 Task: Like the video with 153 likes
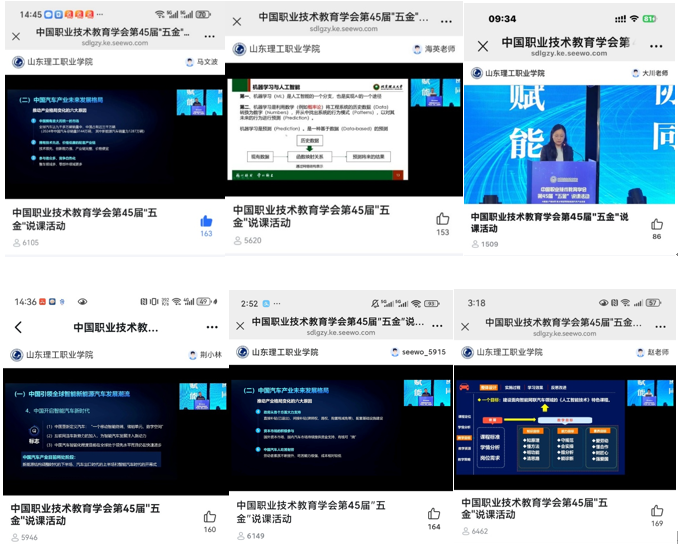(442, 219)
